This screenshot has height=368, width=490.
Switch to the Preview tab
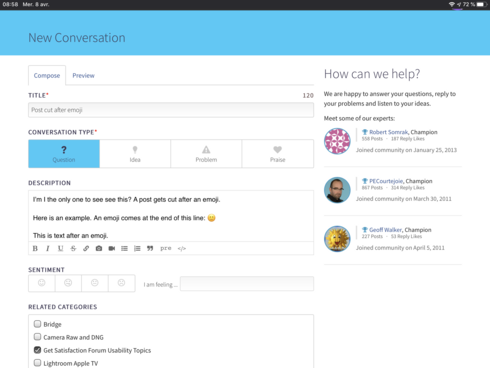tap(83, 75)
